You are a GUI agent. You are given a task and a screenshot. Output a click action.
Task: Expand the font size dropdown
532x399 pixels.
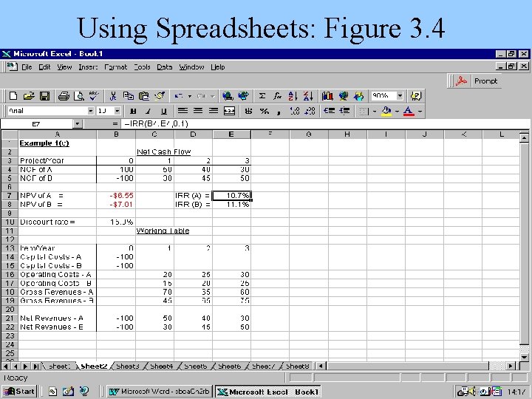(117, 111)
